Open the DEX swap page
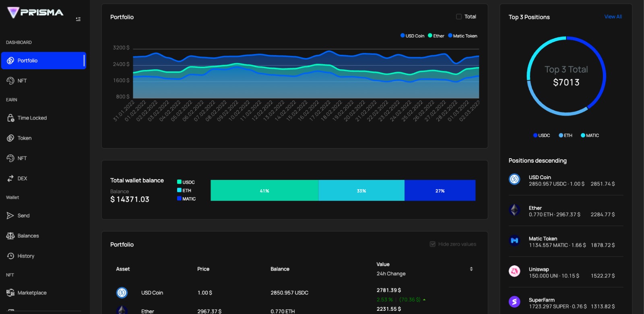 pos(22,178)
